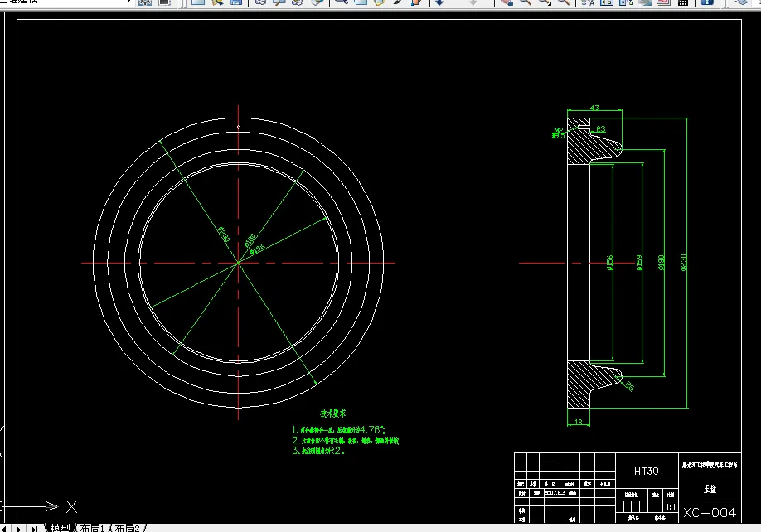The image size is (761, 532).
Task: Select the ø230 dimension in section view
Action: [684, 263]
